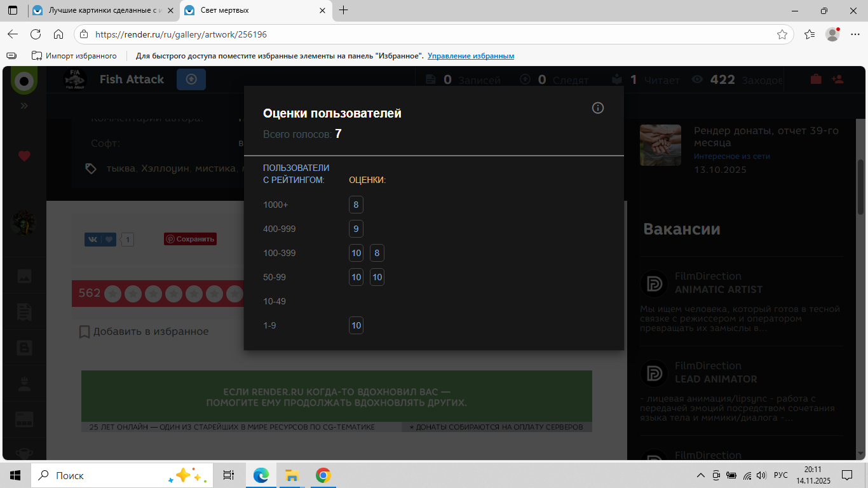Open a new browser tab
The height and width of the screenshot is (488, 868).
344,11
